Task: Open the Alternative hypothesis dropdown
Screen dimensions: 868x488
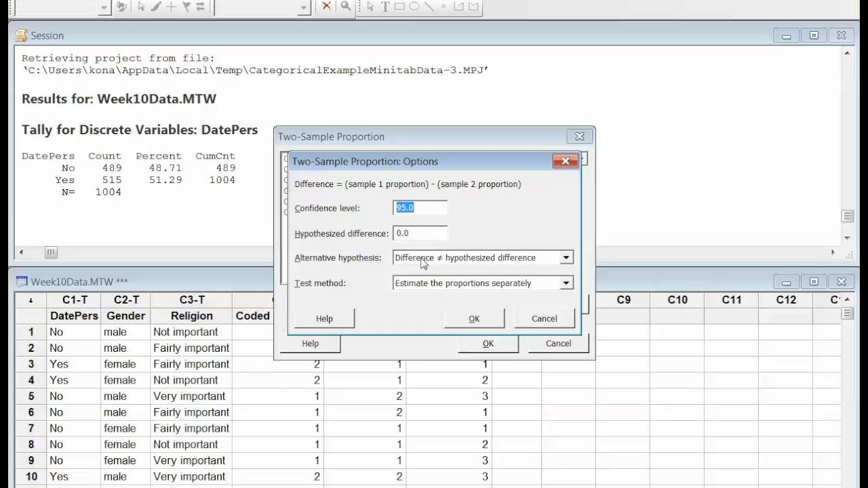Action: (x=566, y=258)
